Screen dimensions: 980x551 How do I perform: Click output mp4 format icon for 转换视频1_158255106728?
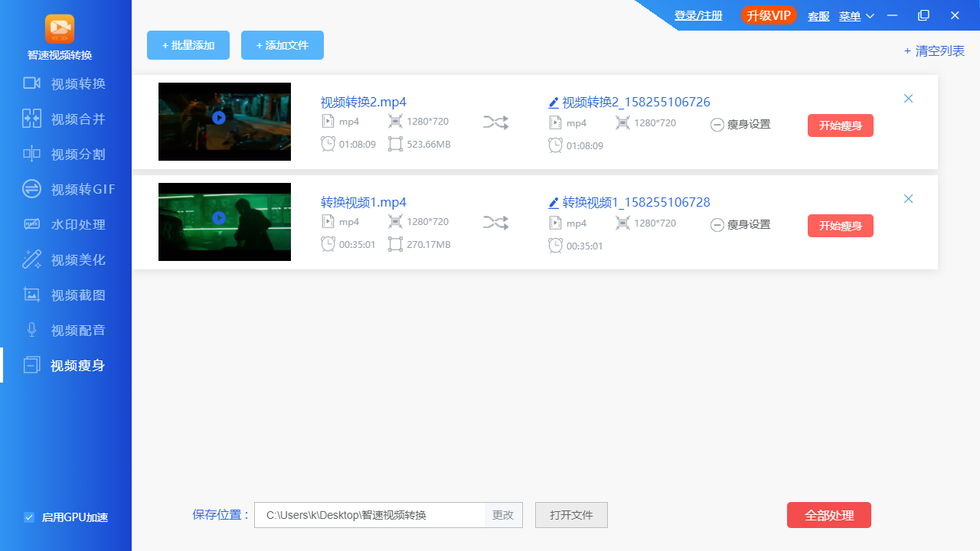(555, 223)
